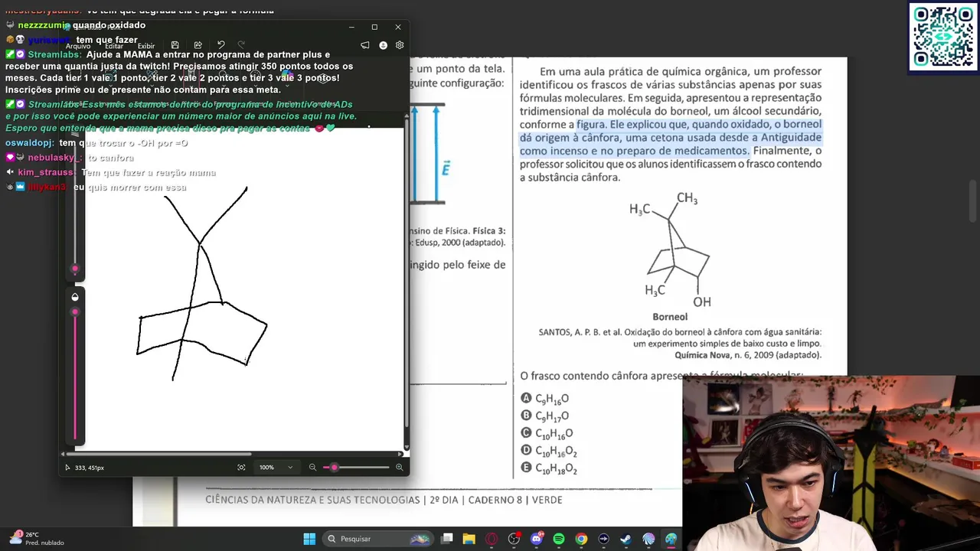Screen dimensions: 980x551
Task: Select answer option B C9H17O
Action: (x=545, y=416)
